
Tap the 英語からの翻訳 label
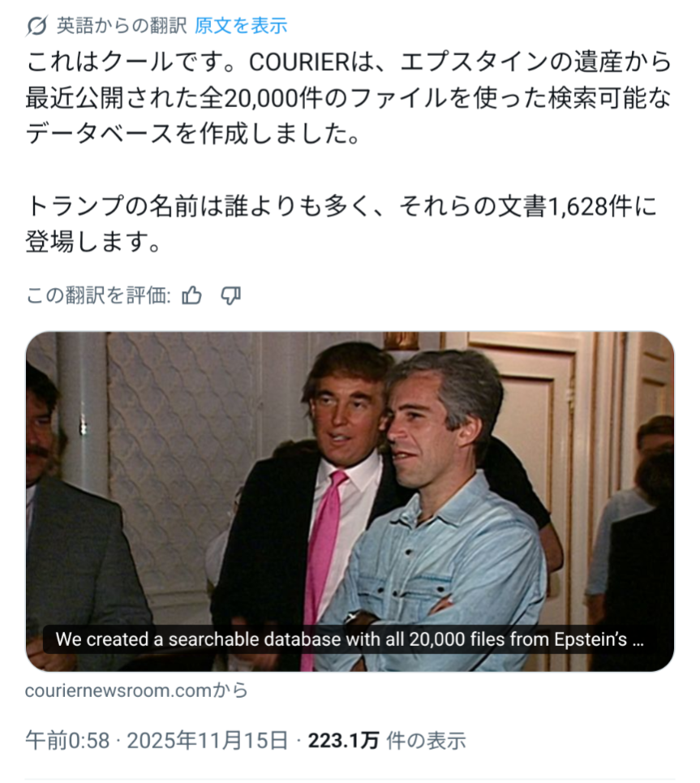(122, 25)
